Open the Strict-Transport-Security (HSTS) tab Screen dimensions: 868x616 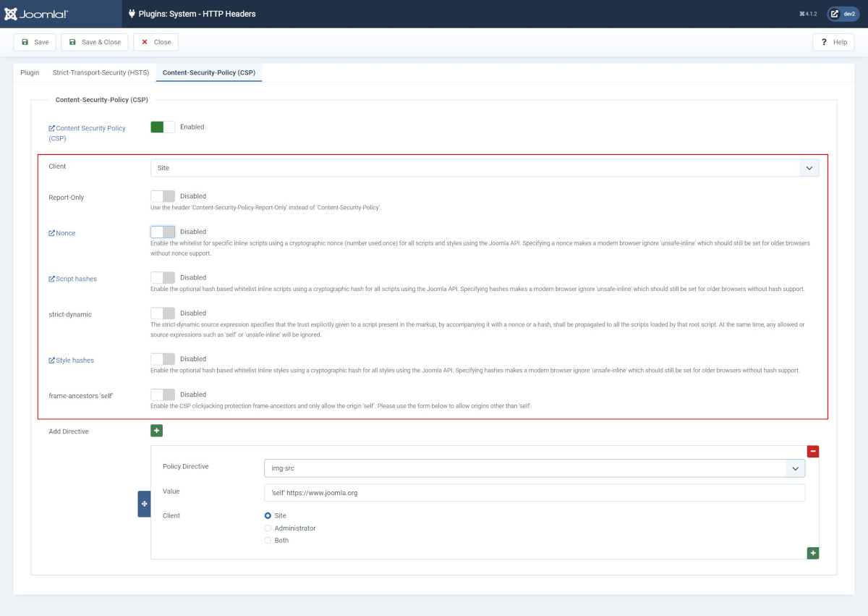[x=100, y=72]
